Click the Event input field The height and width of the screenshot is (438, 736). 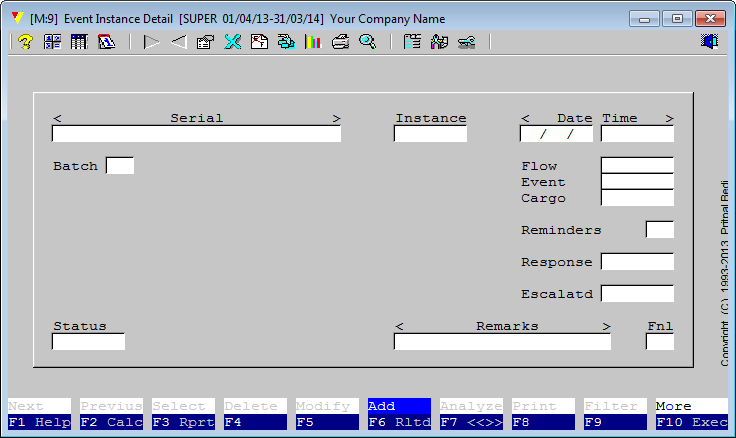(x=637, y=182)
